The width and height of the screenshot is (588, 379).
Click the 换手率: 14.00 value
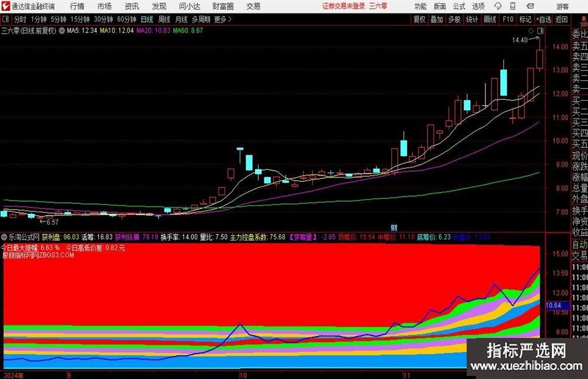(179, 237)
